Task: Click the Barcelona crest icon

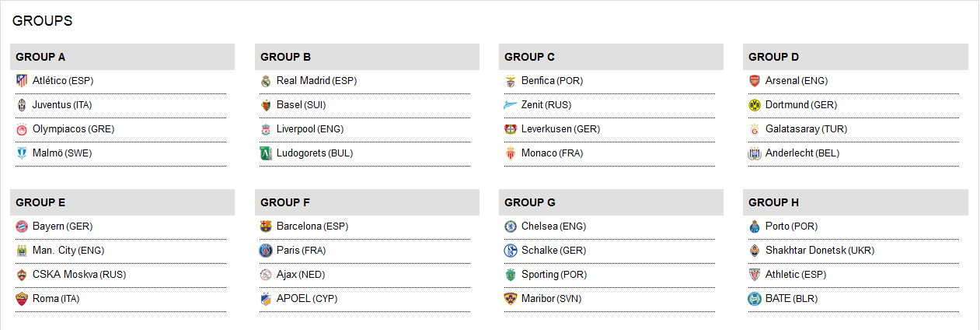Action: click(x=266, y=226)
